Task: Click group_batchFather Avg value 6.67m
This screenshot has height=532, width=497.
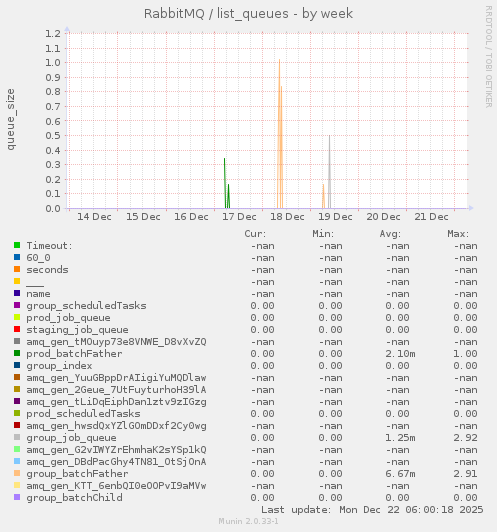Action: click(400, 474)
